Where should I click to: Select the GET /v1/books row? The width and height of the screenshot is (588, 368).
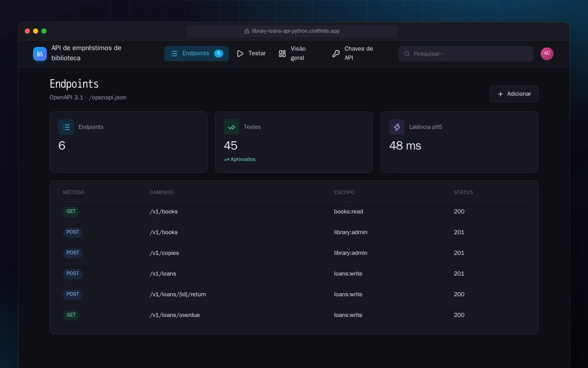coord(294,212)
